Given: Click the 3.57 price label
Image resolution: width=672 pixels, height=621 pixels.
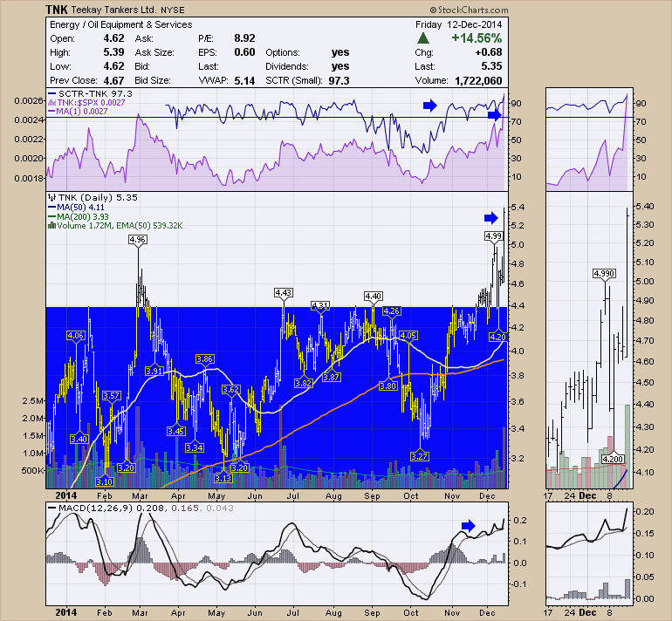Looking at the screenshot, I should (111, 395).
